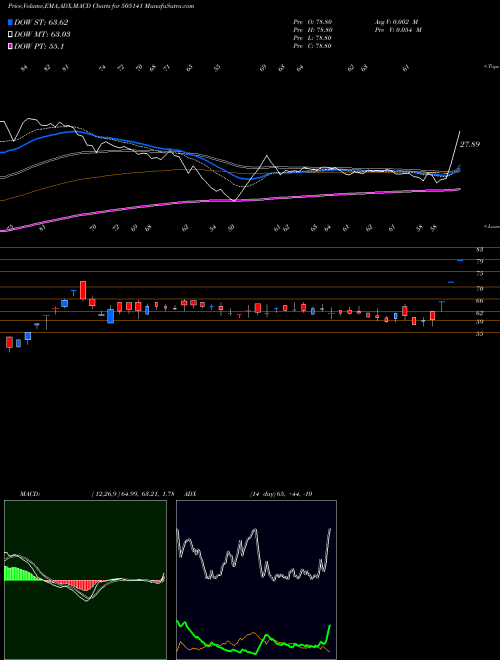500x660 pixels.
Task: Click the 75 price axis label
Action: click(x=479, y=274)
